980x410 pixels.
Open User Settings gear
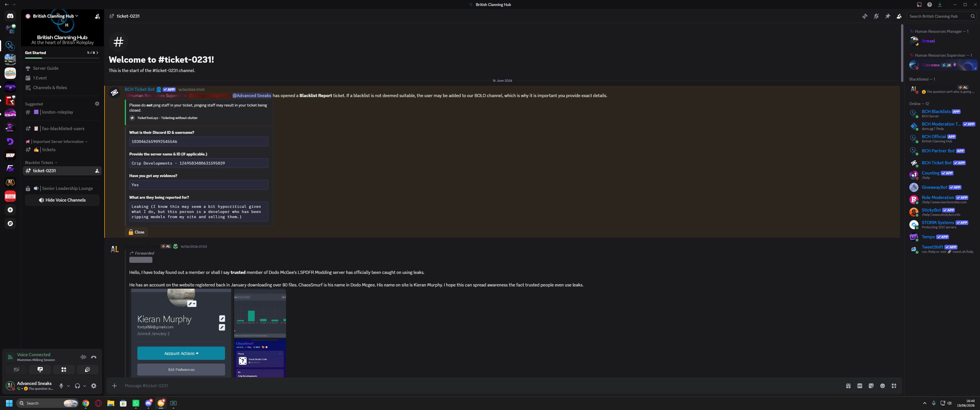click(x=94, y=386)
